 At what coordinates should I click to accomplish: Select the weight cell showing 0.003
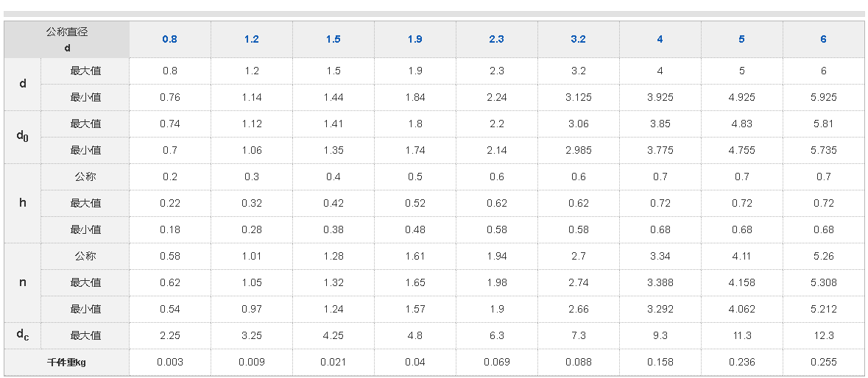point(169,362)
